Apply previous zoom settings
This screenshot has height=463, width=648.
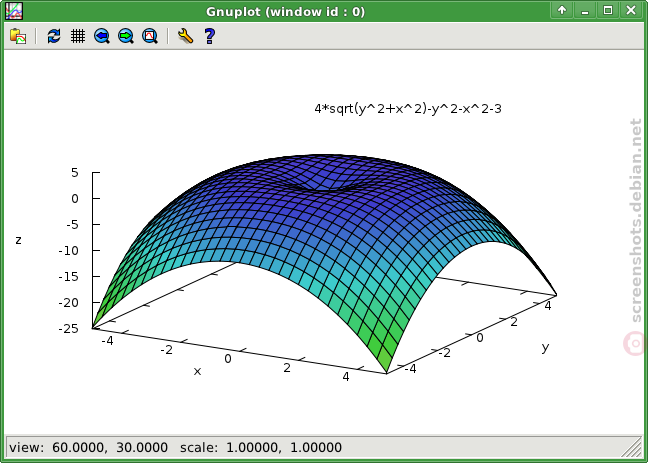coord(102,36)
